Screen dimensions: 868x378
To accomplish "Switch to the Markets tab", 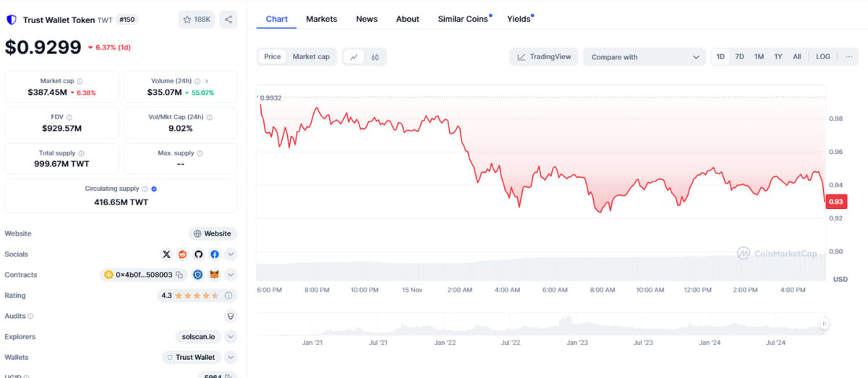I will pos(321,19).
